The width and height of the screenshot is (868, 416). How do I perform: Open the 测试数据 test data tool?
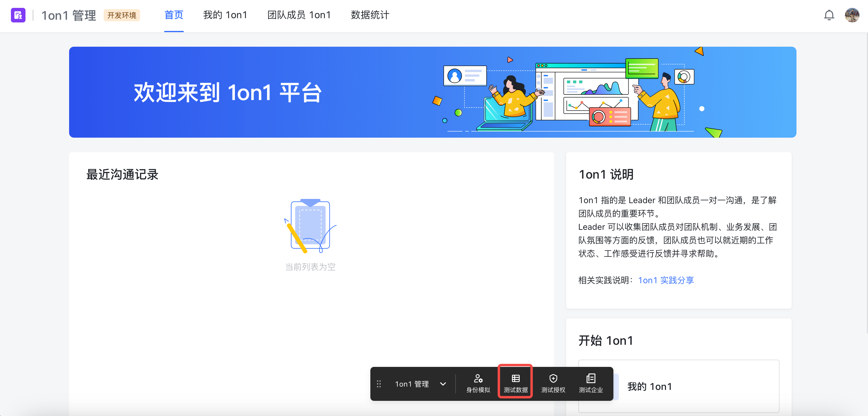(516, 384)
